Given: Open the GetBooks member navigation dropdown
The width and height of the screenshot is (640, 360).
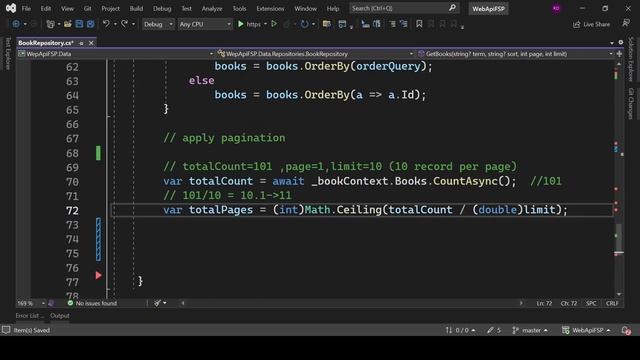Looking at the screenshot, I should click(x=515, y=54).
